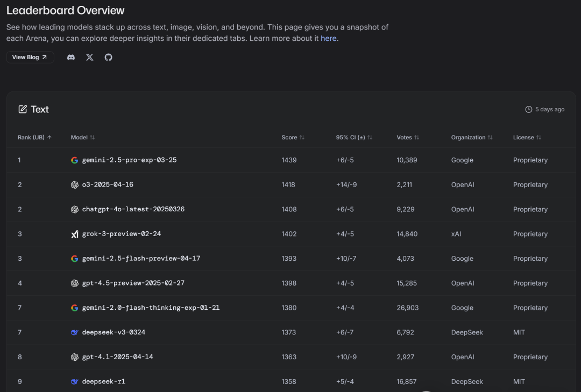This screenshot has height=392, width=581.
Task: Open the GitHub icon link
Action: pos(108,57)
